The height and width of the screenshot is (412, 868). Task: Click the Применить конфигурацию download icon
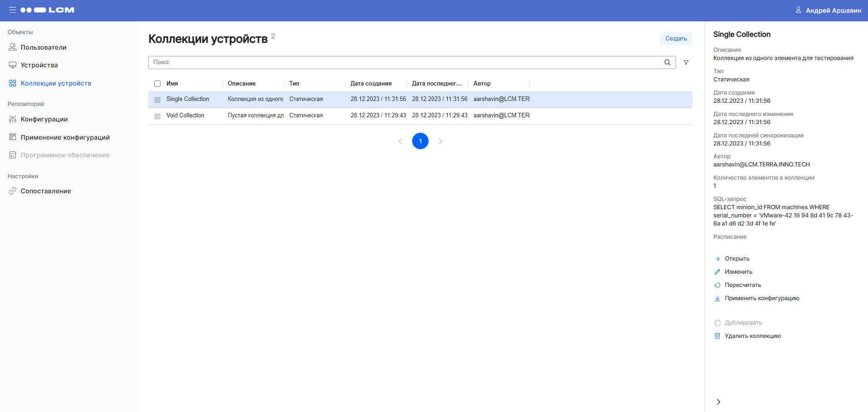(717, 298)
